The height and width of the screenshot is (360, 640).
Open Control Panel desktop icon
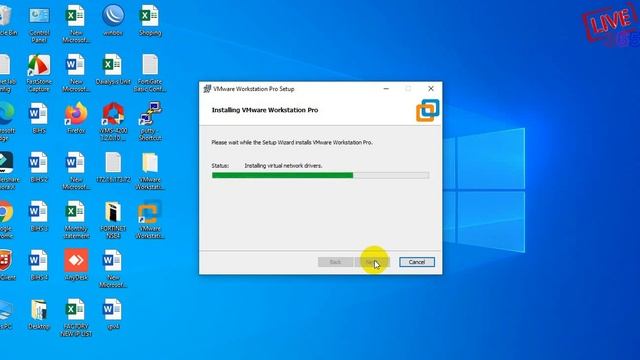pos(39,24)
